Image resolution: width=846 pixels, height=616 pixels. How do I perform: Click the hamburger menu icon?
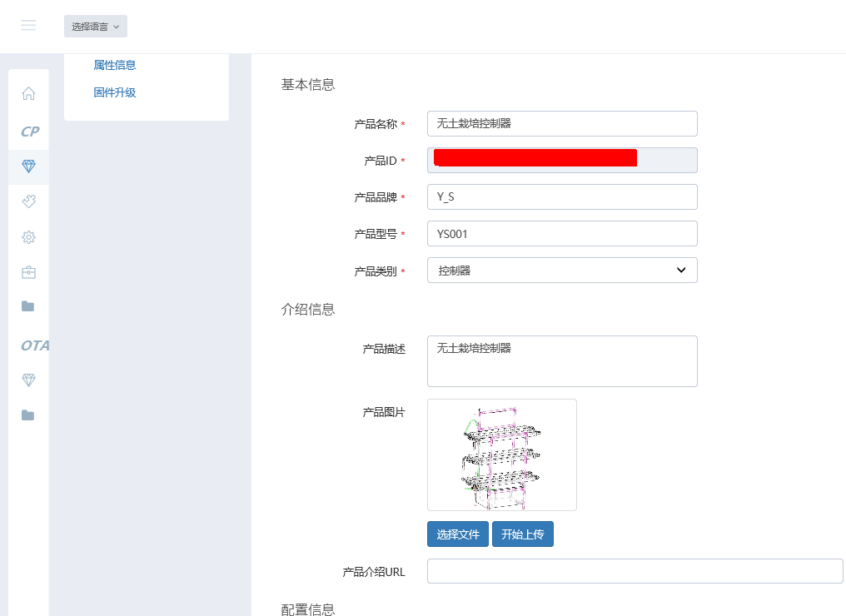click(x=28, y=26)
